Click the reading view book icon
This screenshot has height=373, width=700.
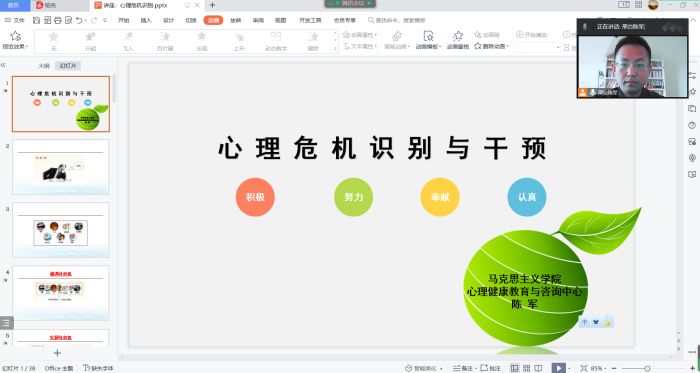(x=539, y=368)
